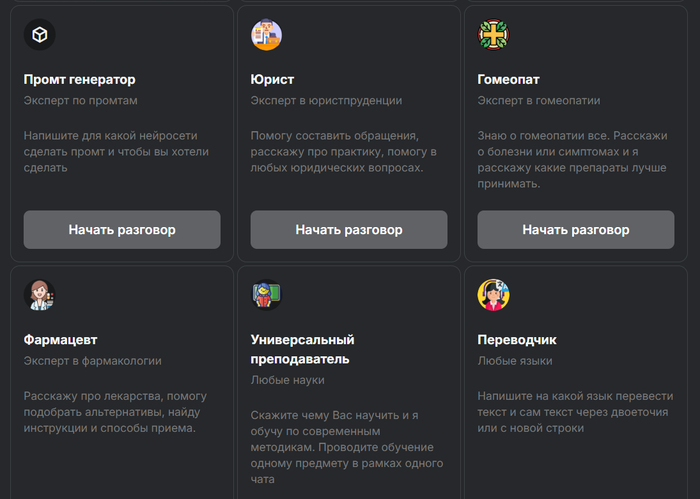Viewport: 700px width, 499px height.
Task: Click the Гомеопат cross icon
Action: tap(493, 35)
